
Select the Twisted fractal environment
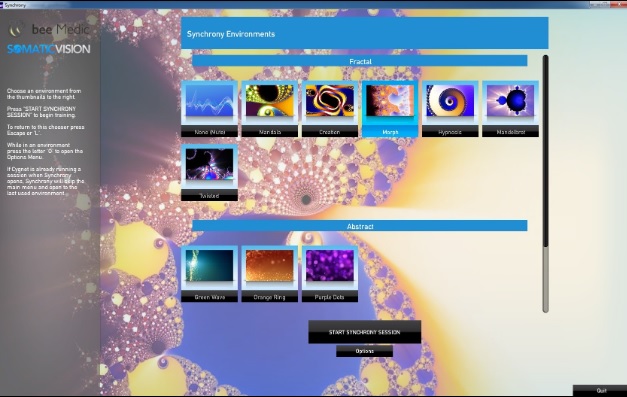(x=209, y=173)
